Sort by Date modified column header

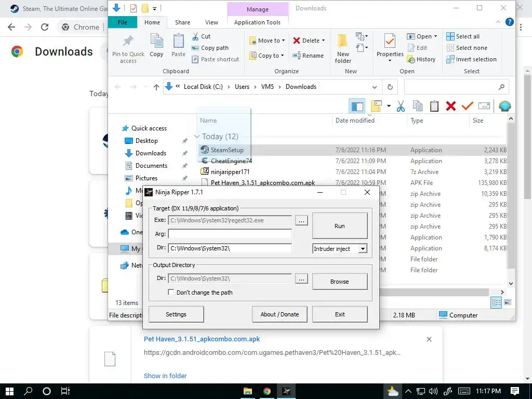pyautogui.click(x=355, y=121)
